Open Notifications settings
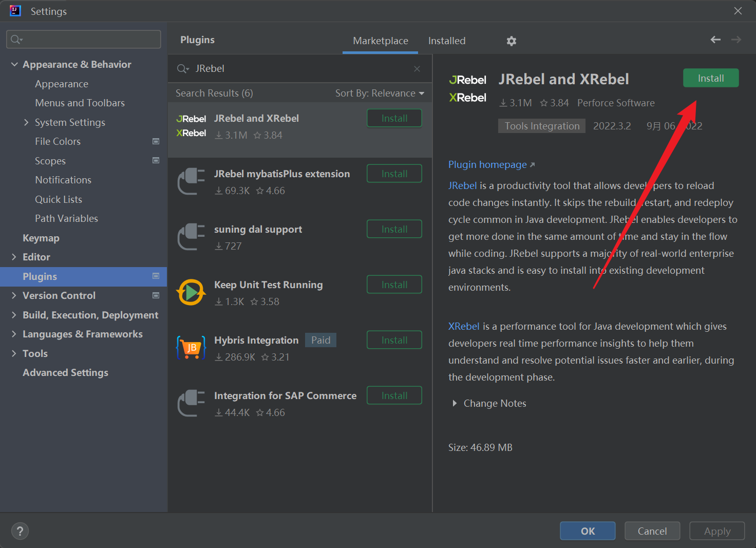Screen dimensions: 756x548 pyautogui.click(x=63, y=180)
